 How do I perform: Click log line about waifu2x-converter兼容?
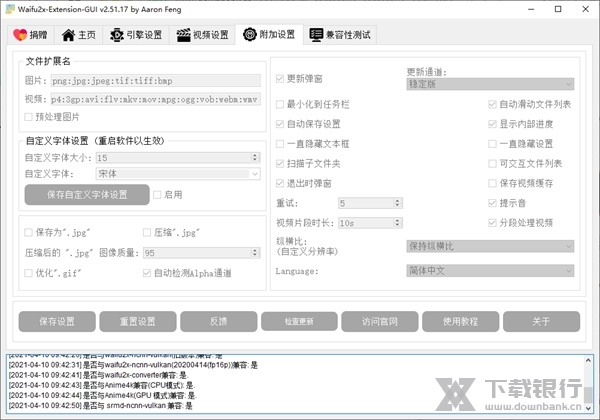click(98, 375)
